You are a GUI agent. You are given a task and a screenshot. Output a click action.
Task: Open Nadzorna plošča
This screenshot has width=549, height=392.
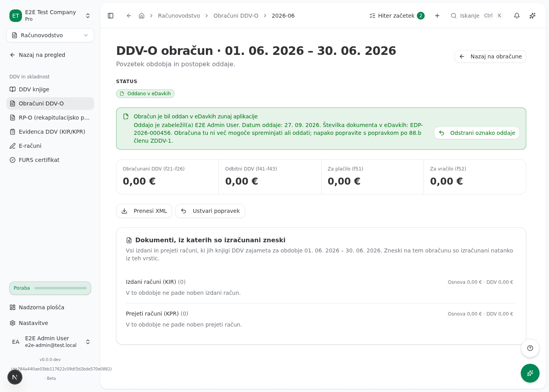point(50,307)
